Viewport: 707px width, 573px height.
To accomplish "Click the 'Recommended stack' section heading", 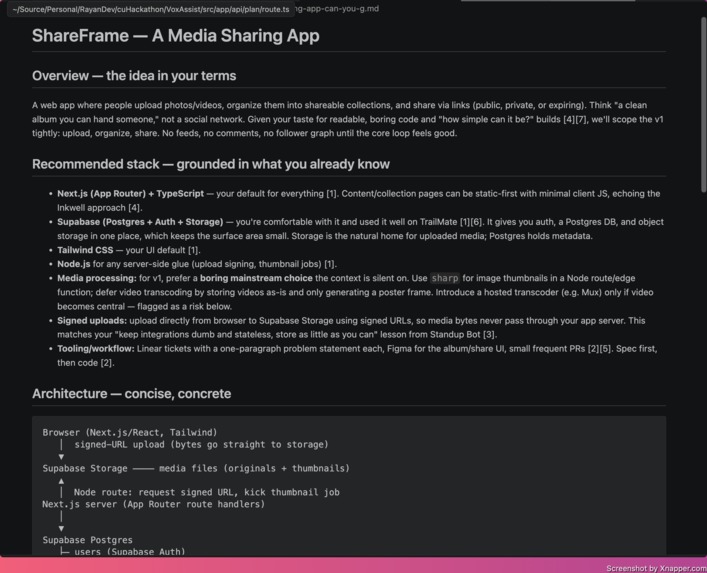I will coord(211,164).
